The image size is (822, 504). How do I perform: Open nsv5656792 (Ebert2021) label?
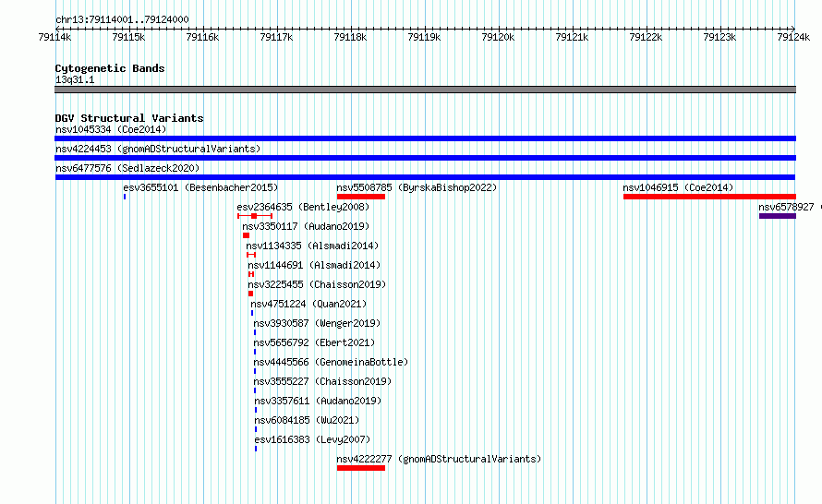click(314, 342)
